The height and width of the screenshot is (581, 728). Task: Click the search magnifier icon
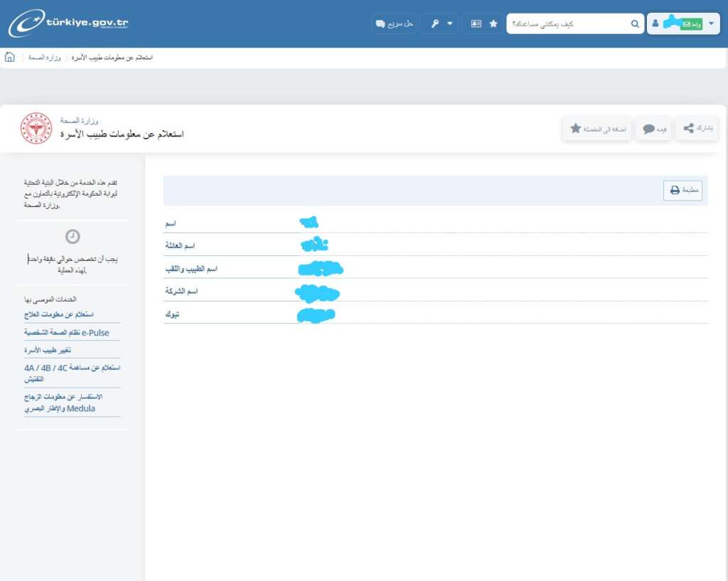point(635,23)
